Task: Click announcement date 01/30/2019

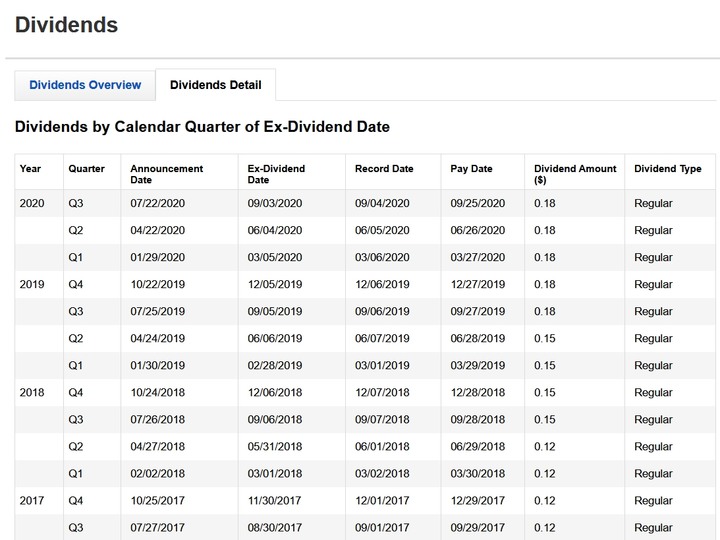Action: (x=158, y=366)
